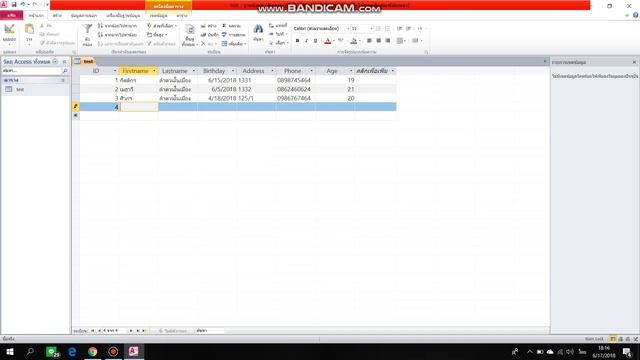
Task: Align text right
Action: (x=388, y=40)
